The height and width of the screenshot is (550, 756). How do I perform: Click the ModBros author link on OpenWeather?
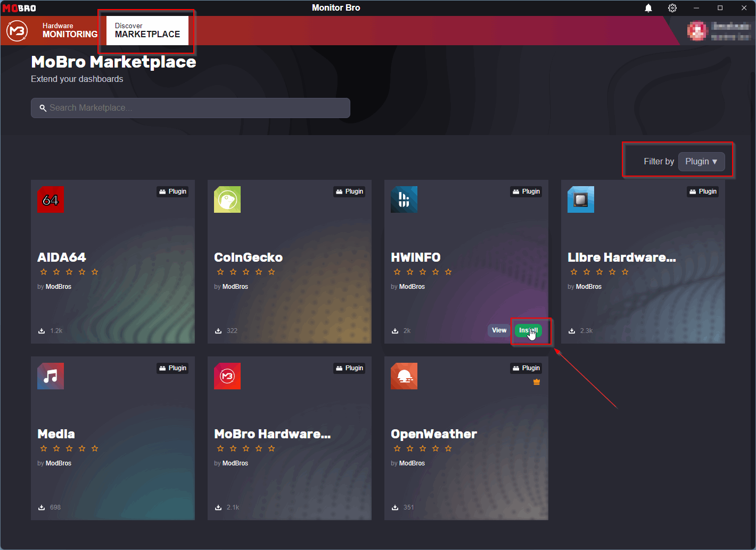(412, 463)
